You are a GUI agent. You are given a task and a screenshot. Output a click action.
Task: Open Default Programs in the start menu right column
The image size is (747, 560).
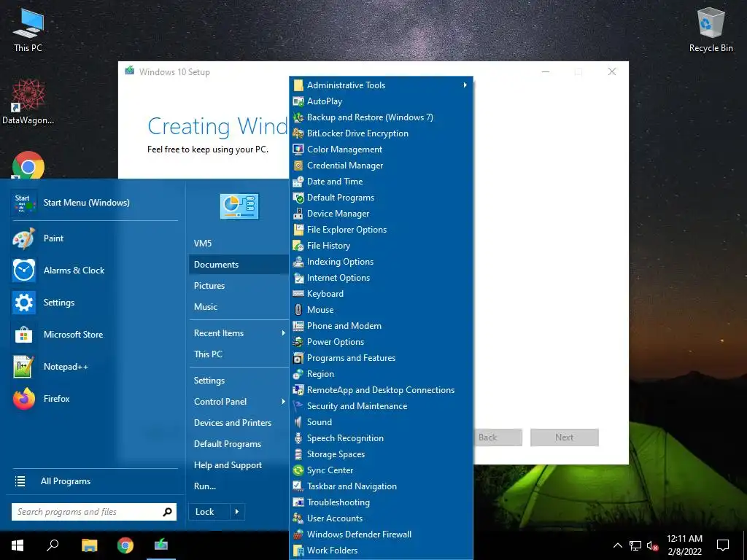[x=239, y=444]
